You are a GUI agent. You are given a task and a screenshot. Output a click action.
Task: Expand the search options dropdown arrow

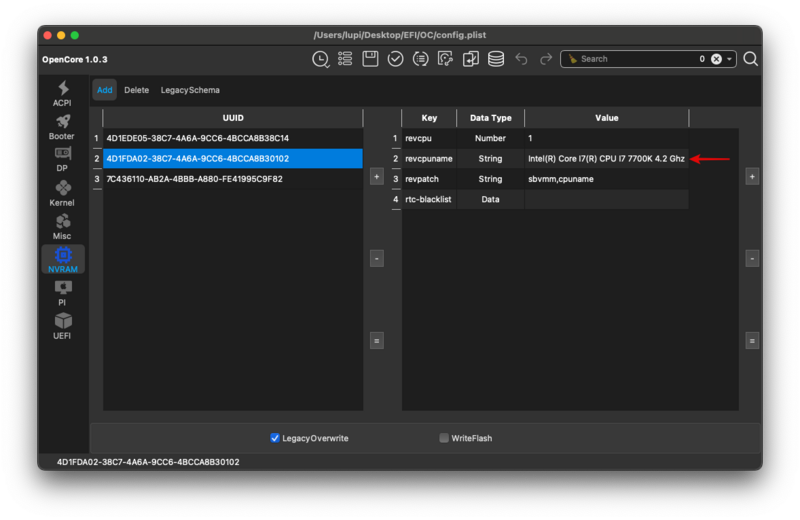(730, 59)
